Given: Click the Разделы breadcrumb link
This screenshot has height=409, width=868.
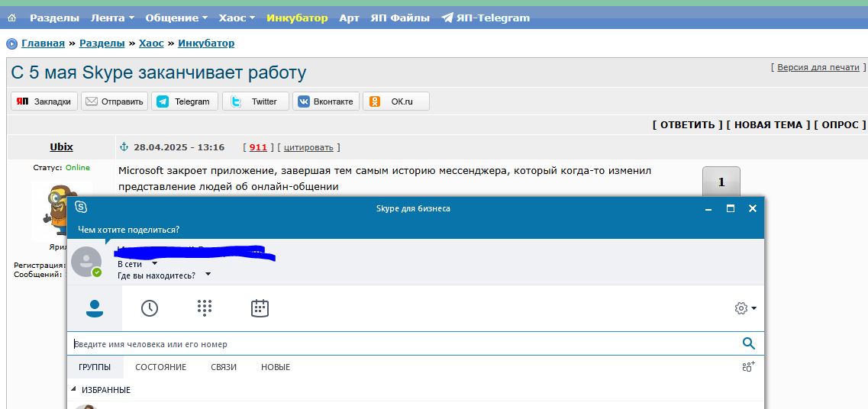Looking at the screenshot, I should click(x=102, y=43).
